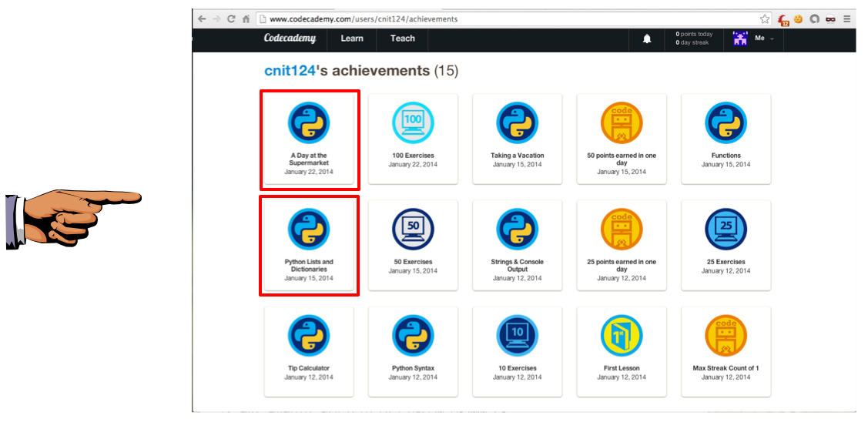Click the '100 Exercises' title text
This screenshot has width=868, height=429.
(x=413, y=156)
